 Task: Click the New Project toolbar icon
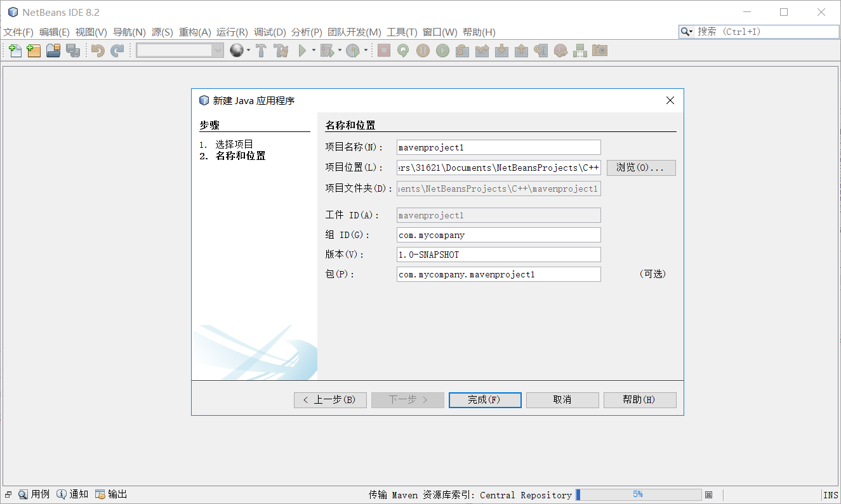coord(34,51)
